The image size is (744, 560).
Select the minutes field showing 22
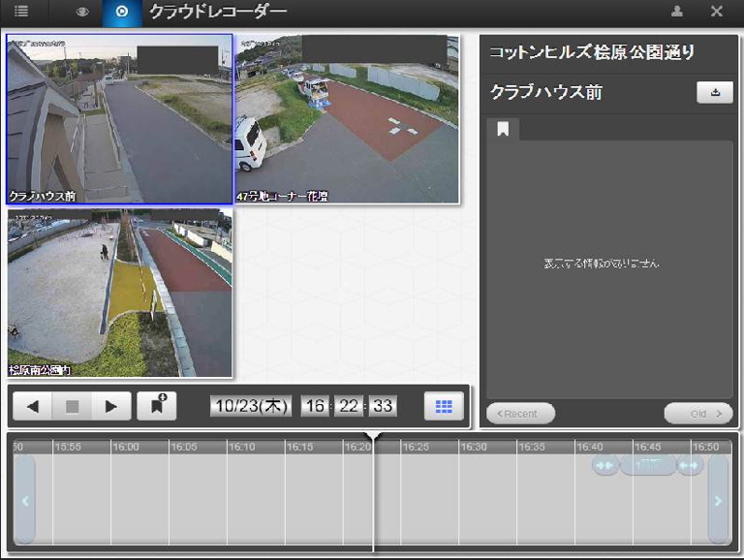click(348, 406)
